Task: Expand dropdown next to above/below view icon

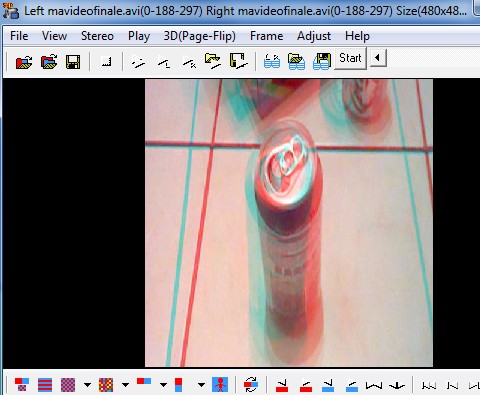Action: tap(201, 385)
